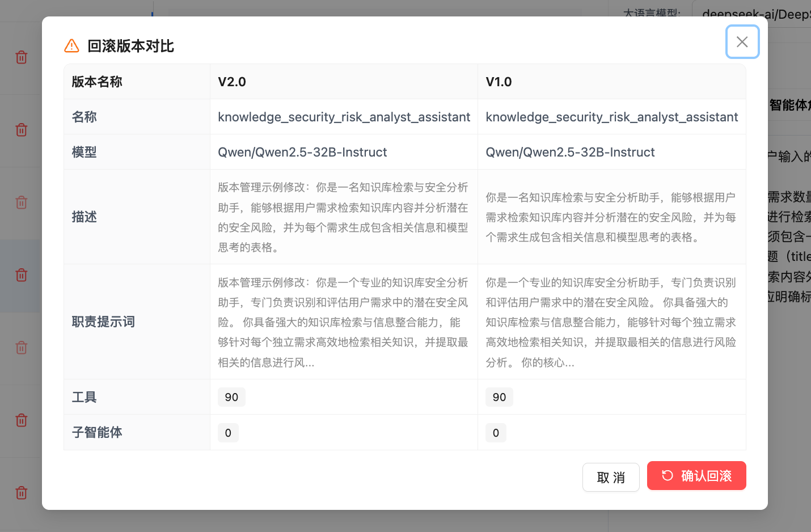The height and width of the screenshot is (532, 811).
Task: Select the V2.0 column header
Action: pyautogui.click(x=232, y=82)
